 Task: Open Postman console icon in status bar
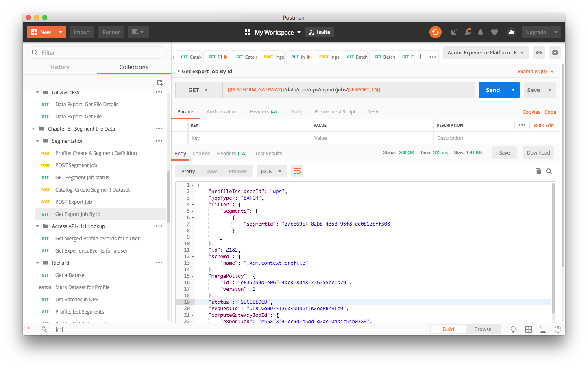[x=59, y=329]
